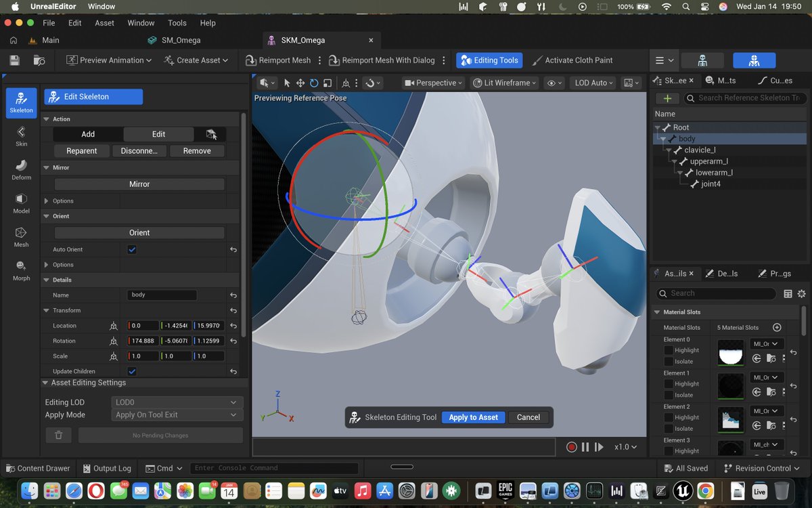Activate the Translate gizmo tool
Screen dimensions: 812x508
point(300,83)
